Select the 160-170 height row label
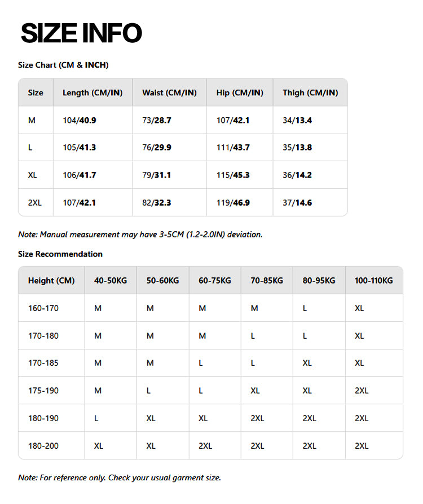Image resolution: width=423 pixels, height=504 pixels. pyautogui.click(x=43, y=308)
